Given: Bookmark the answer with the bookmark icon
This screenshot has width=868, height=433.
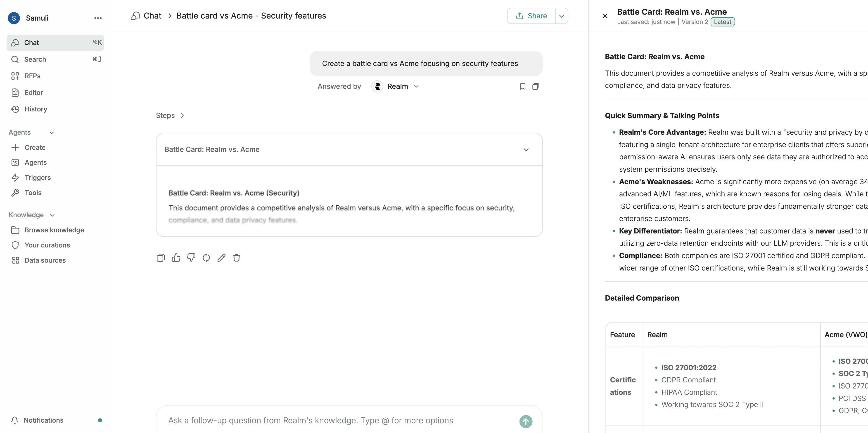Looking at the screenshot, I should [522, 87].
